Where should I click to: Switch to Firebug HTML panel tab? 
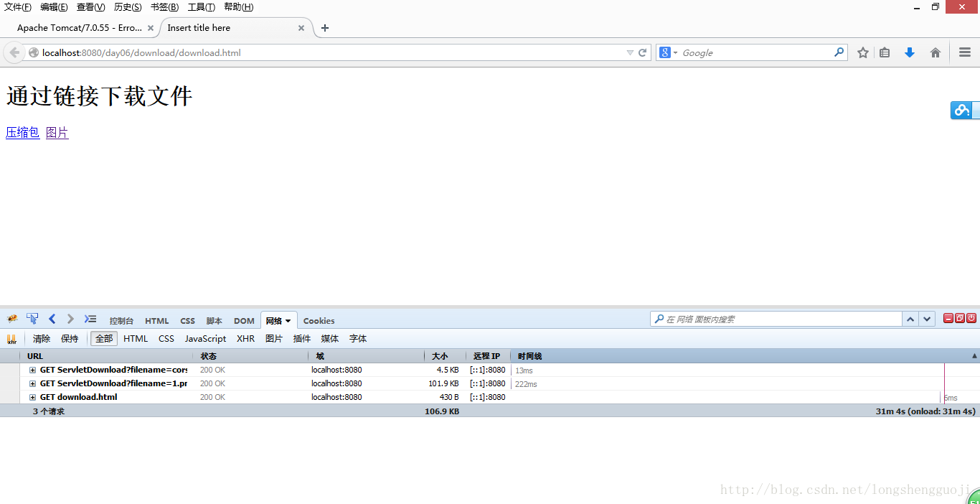[x=157, y=321]
